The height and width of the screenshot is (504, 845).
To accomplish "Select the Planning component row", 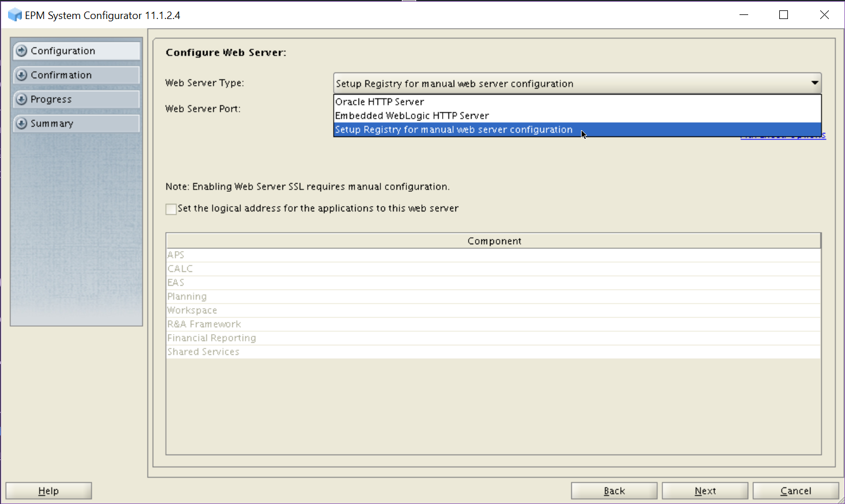I will point(494,297).
